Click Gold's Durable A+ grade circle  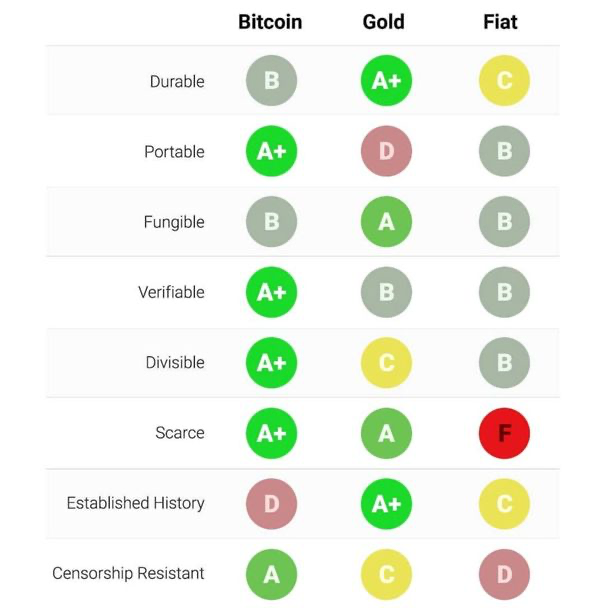(x=386, y=81)
